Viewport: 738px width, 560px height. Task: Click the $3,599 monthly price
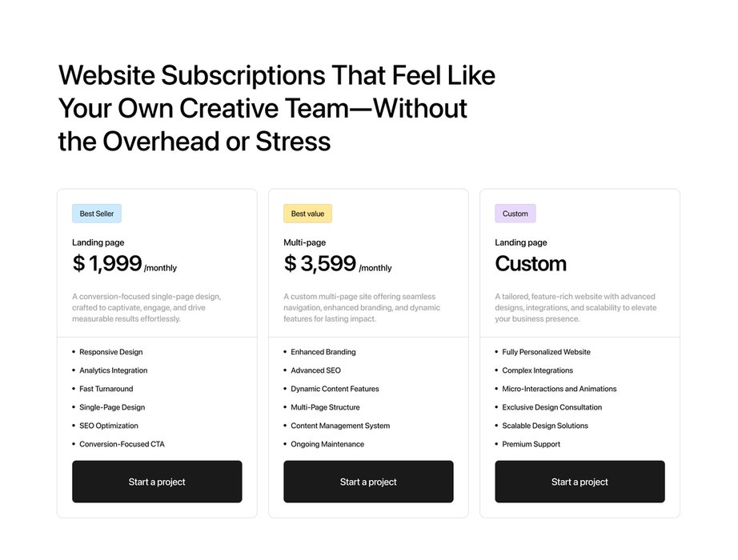337,263
